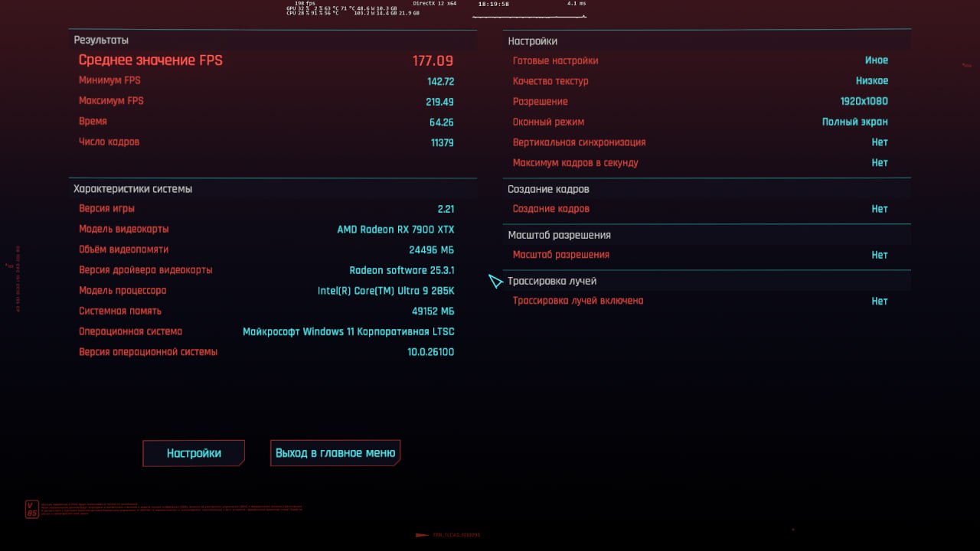The width and height of the screenshot is (980, 551).
Task: Click the frametime graph in the overlay
Action: point(530,15)
